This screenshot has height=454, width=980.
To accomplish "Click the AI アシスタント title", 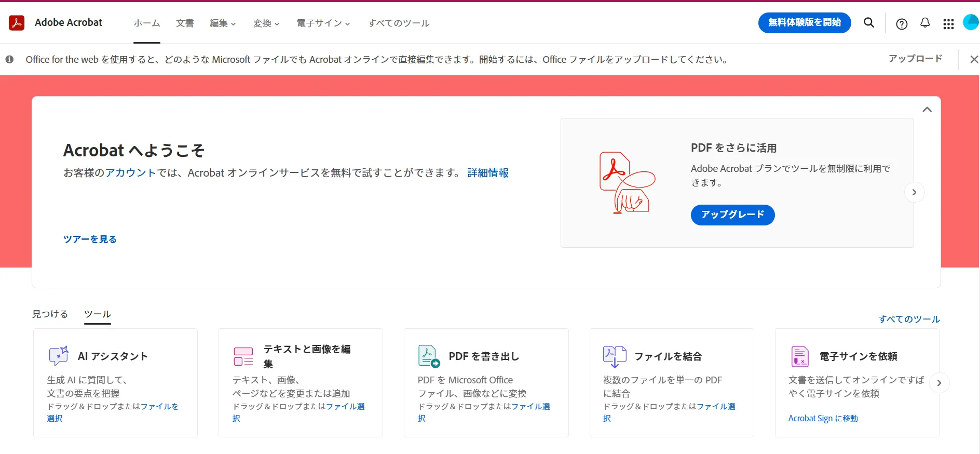I will click(x=113, y=356).
